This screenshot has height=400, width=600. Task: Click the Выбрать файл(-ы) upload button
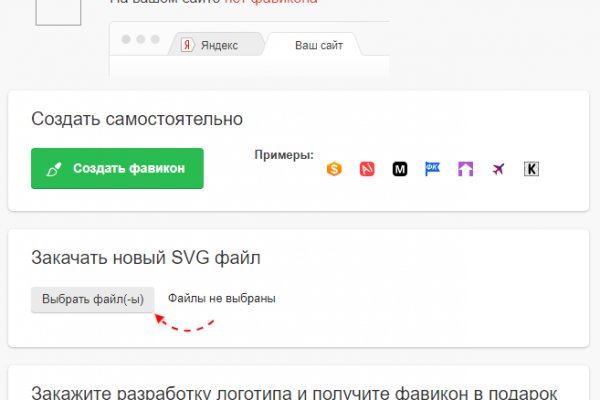click(x=93, y=299)
